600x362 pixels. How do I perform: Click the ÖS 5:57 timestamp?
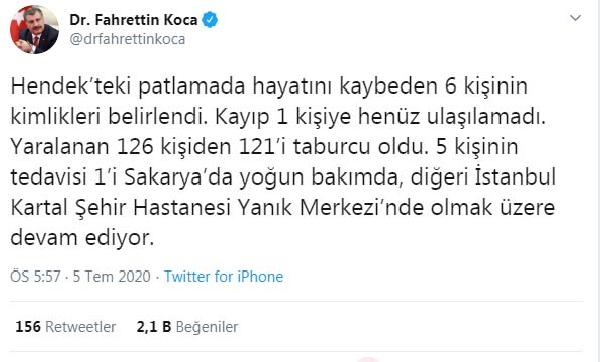pos(35,276)
